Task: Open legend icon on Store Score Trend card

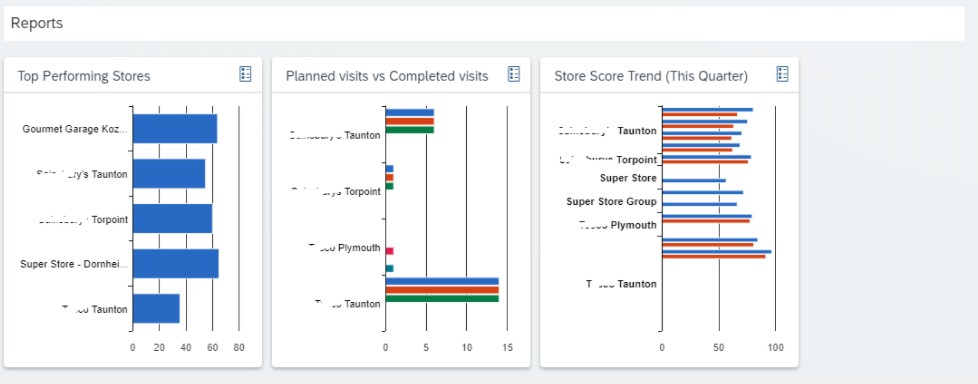Action: [x=782, y=74]
